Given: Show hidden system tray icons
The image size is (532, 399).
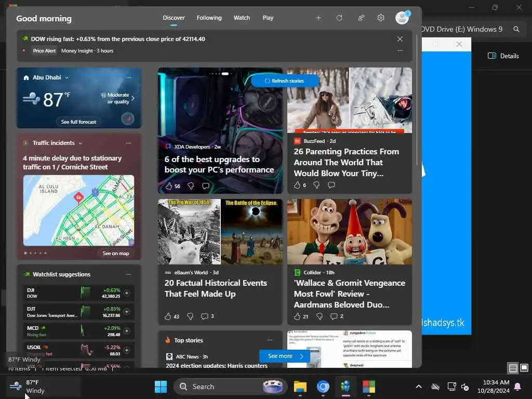Looking at the screenshot, I should 419,387.
